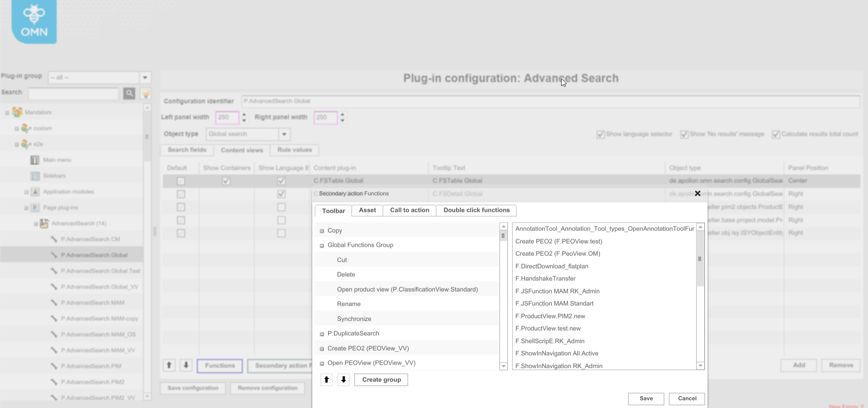
Task: Open the Plug-in group dropdown
Action: [145, 77]
